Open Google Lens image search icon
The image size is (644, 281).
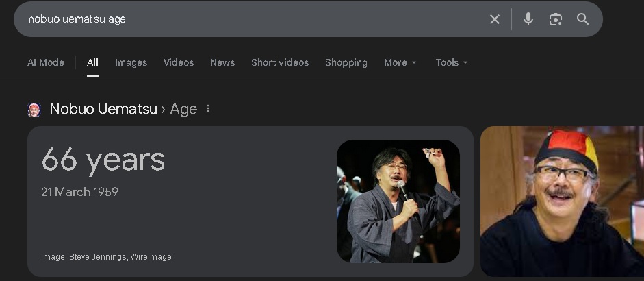[x=556, y=19]
